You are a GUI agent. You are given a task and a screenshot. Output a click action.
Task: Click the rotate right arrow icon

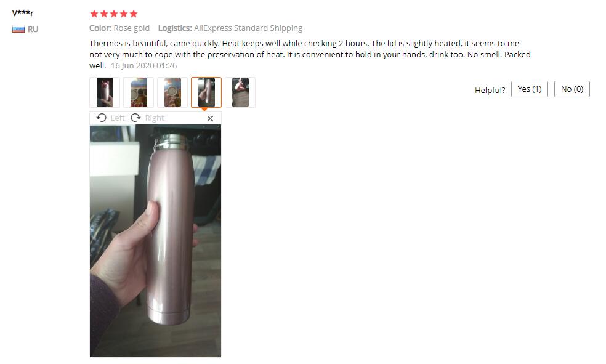pos(135,118)
